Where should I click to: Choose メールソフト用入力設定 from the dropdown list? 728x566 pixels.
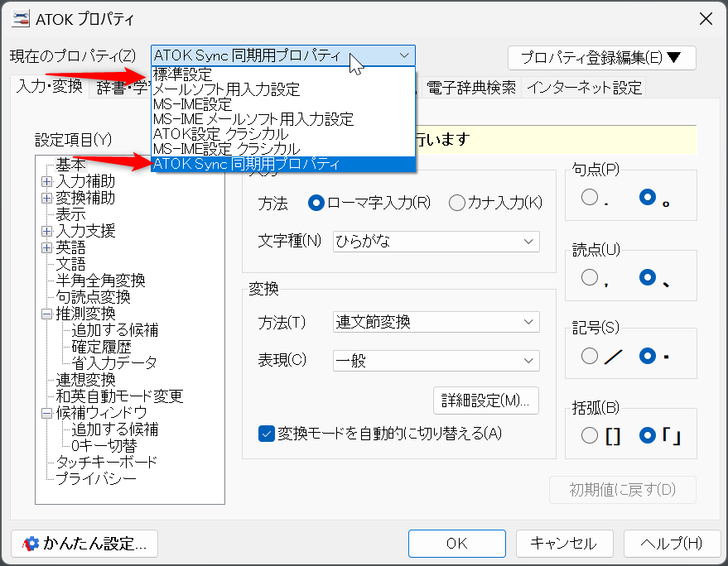pos(282,89)
